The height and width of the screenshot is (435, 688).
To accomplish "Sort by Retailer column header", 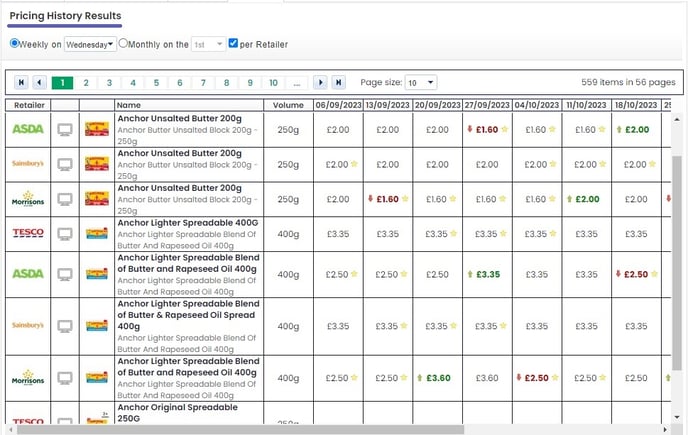I will [x=29, y=105].
